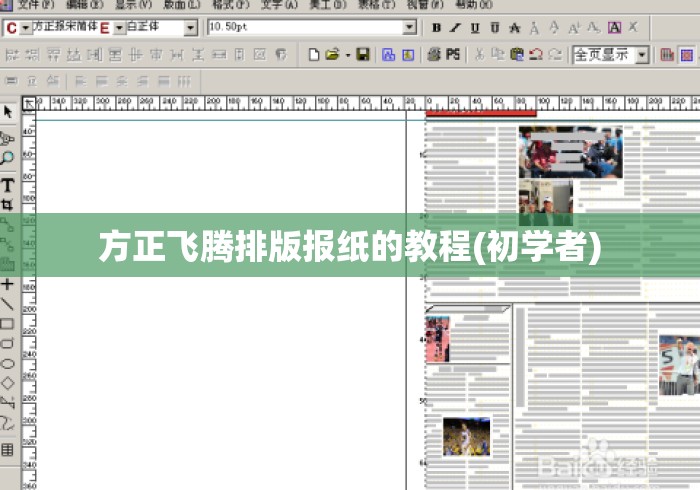Toggle overline U text formatting
Viewport: 700px width, 490px height.
495,28
